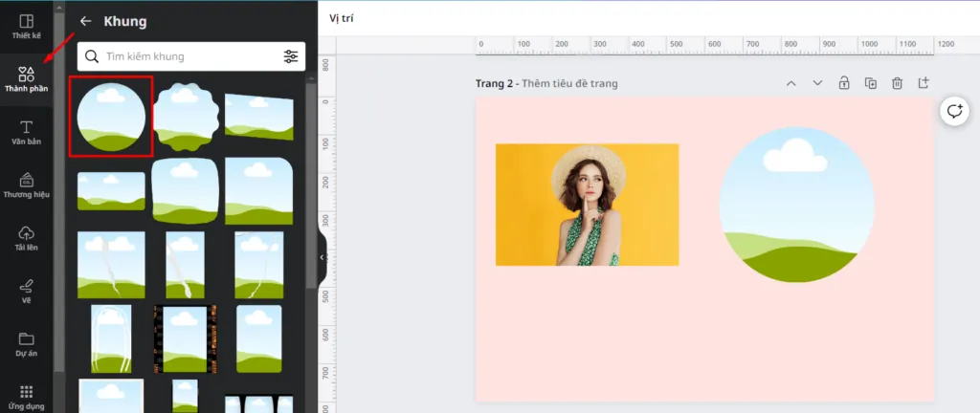Image resolution: width=980 pixels, height=413 pixels.
Task: Open the Văn bản text tab
Action: point(26,133)
